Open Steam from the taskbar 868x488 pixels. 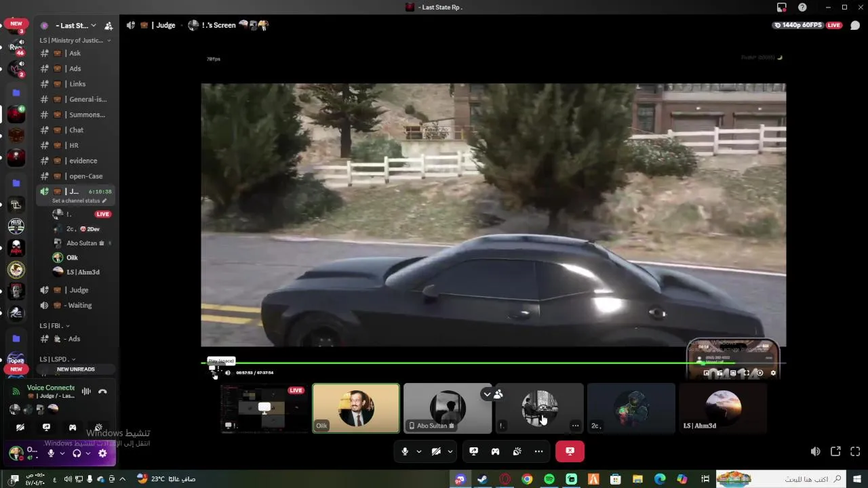pos(483,479)
